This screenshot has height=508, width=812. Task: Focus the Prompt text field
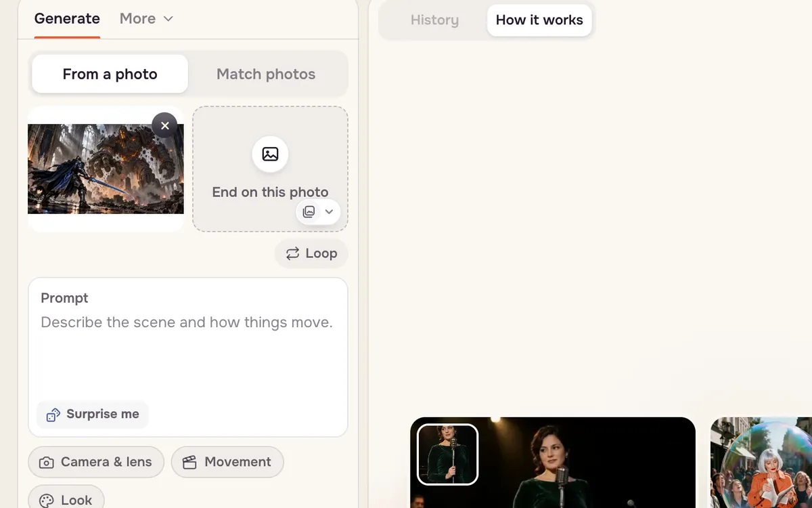tap(188, 357)
